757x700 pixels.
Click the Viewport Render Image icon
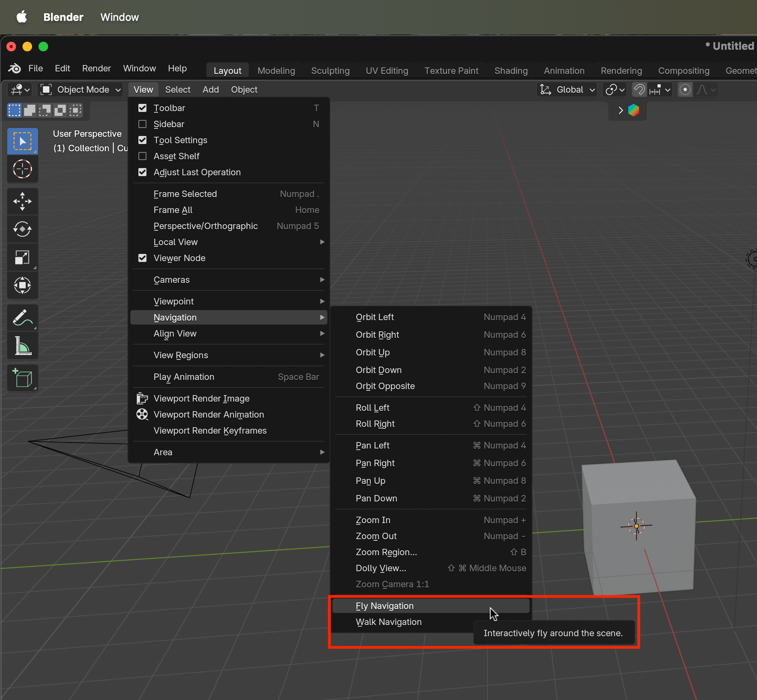(x=142, y=398)
